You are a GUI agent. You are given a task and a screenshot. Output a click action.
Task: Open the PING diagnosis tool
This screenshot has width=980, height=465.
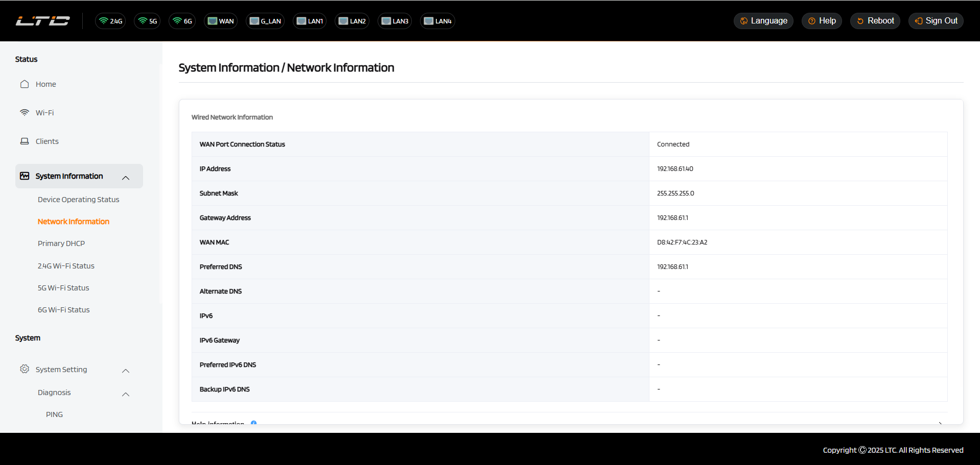tap(54, 414)
